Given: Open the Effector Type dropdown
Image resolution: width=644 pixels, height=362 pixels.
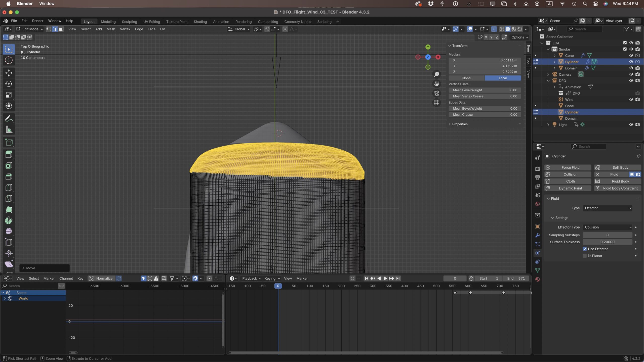Looking at the screenshot, I should [607, 227].
